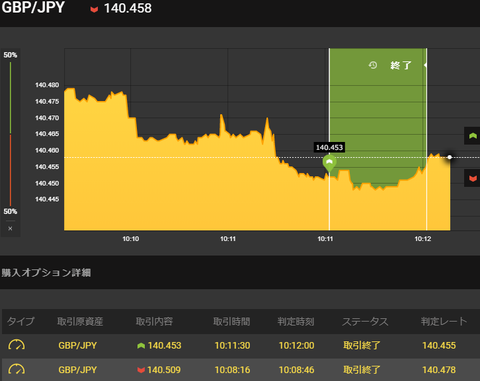Viewport: 480px width, 381px height.
Task: Click 取引終了 status in the 10:12:00 row
Action: tap(362, 345)
